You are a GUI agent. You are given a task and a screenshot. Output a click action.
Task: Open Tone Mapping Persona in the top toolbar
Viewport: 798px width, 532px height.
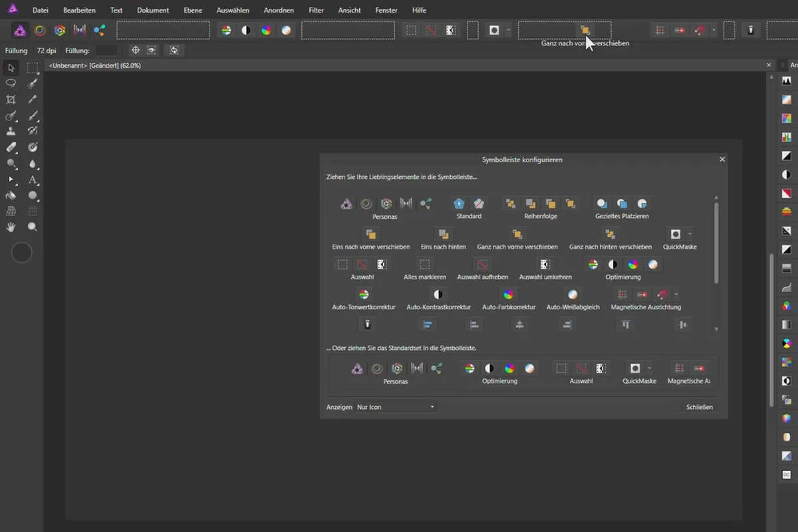[x=80, y=31]
